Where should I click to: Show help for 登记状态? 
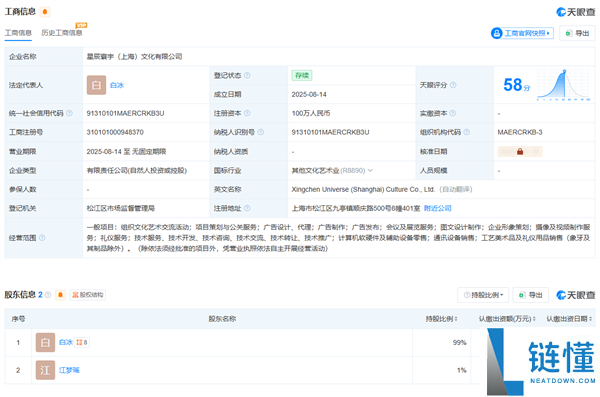pos(247,75)
